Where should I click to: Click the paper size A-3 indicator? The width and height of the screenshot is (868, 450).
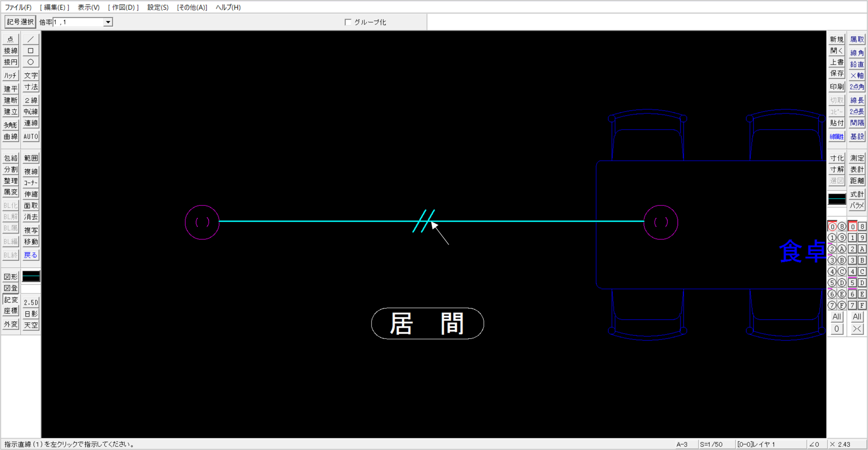[682, 444]
